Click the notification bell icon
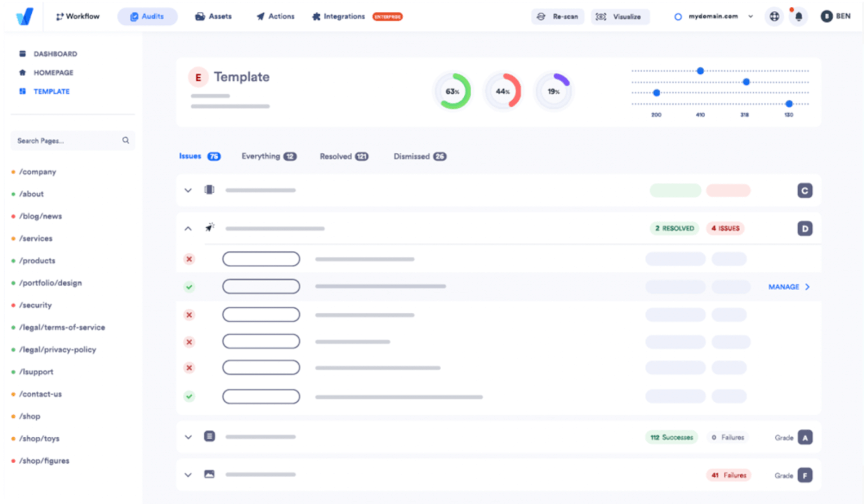This screenshot has height=504, width=864. pyautogui.click(x=798, y=17)
